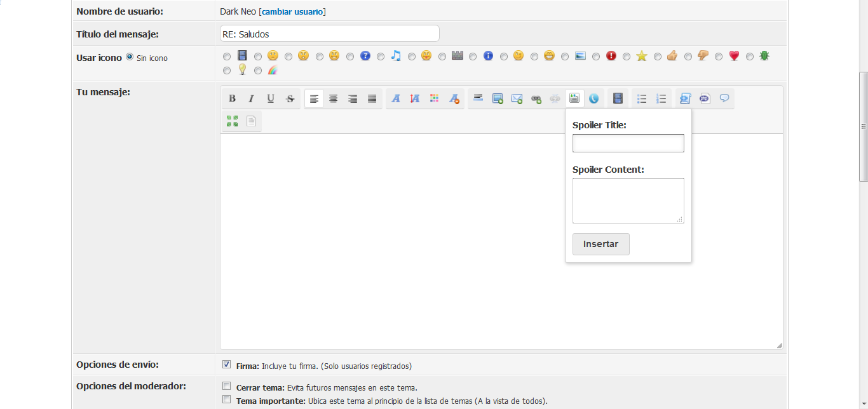Enable the 'Cerrar tema' checkbox
868x409 pixels.
pos(226,386)
